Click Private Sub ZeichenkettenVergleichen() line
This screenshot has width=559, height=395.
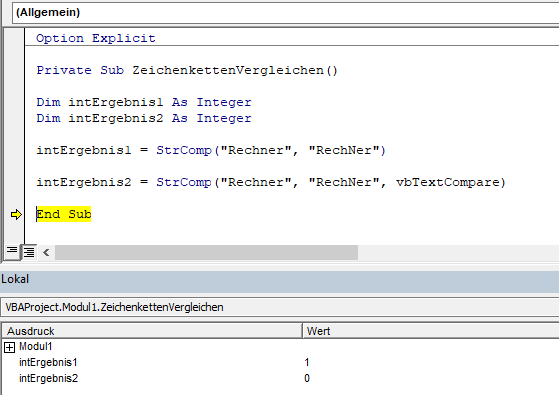187,70
